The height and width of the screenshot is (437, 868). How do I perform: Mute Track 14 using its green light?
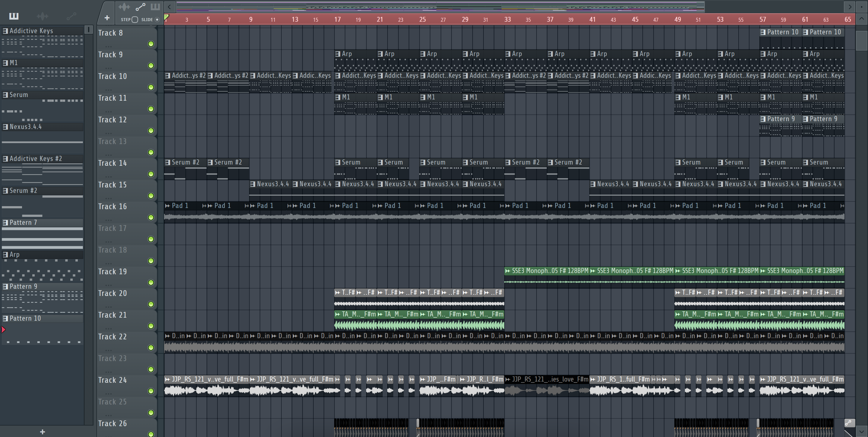pos(151,174)
